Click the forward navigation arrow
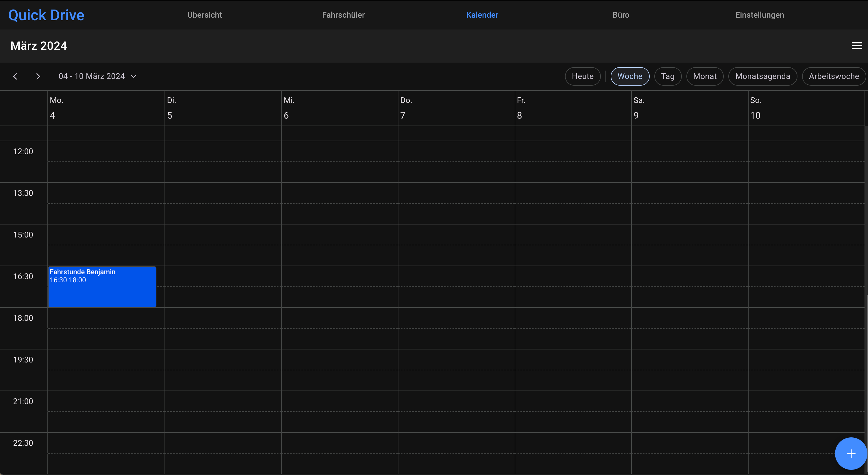The width and height of the screenshot is (868, 475). click(x=38, y=76)
